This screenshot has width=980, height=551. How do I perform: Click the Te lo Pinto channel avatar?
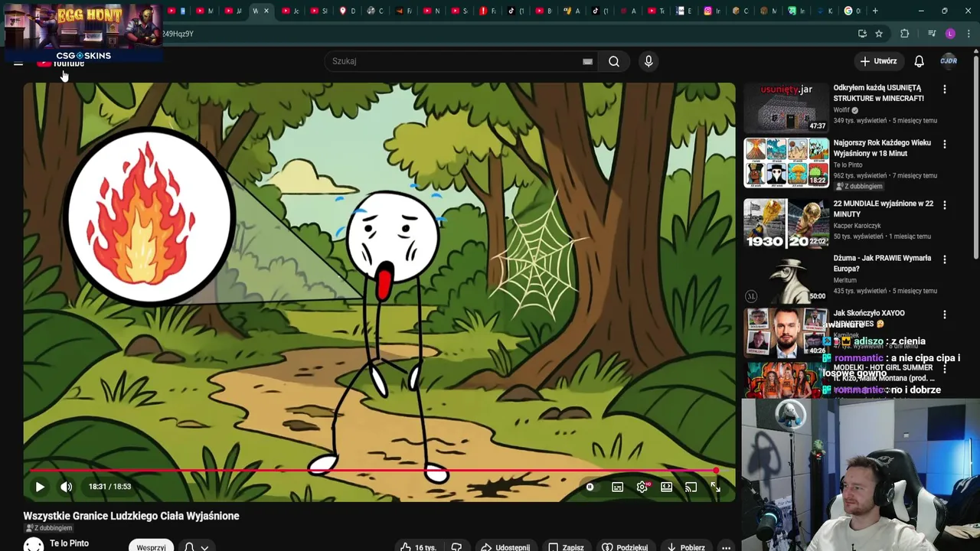[34, 545]
